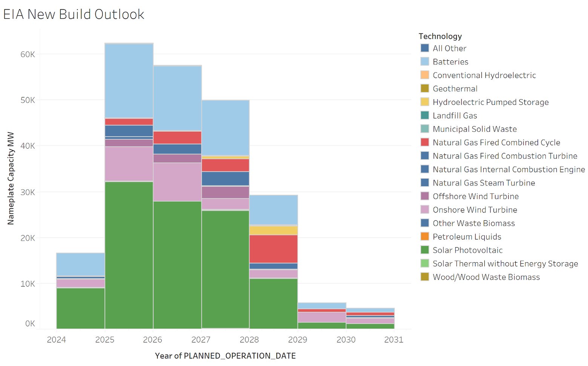Click the Petroleum Liquids legend swatch
Viewport: 588px width, 366px height.
pyautogui.click(x=424, y=237)
